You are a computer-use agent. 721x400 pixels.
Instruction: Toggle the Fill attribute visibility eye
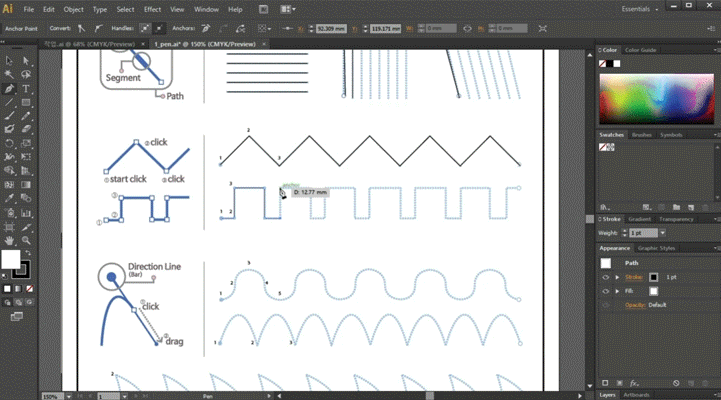(606, 291)
